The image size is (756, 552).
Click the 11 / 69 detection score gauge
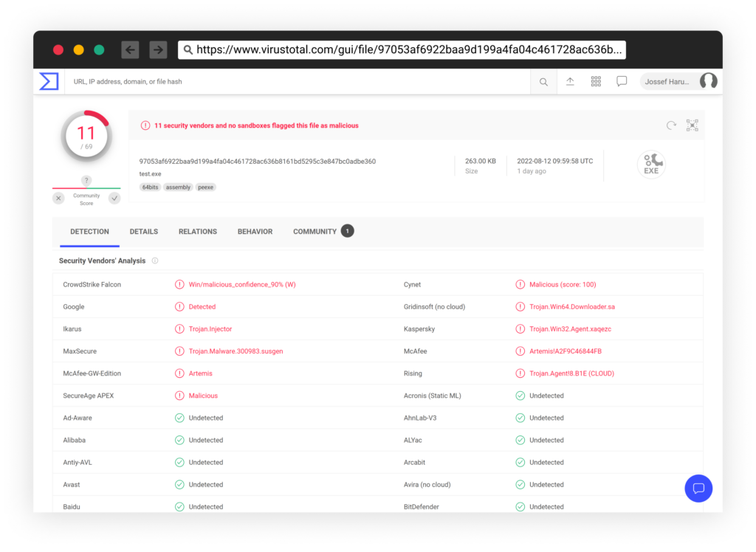86,137
